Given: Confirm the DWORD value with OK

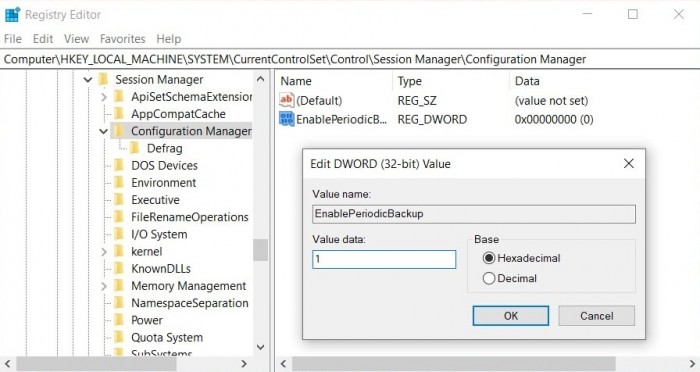Looking at the screenshot, I should coord(511,316).
